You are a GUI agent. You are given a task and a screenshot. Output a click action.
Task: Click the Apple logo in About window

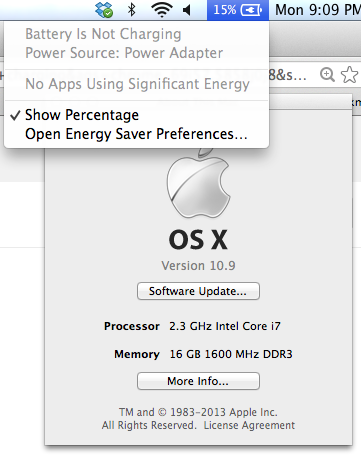[x=198, y=184]
